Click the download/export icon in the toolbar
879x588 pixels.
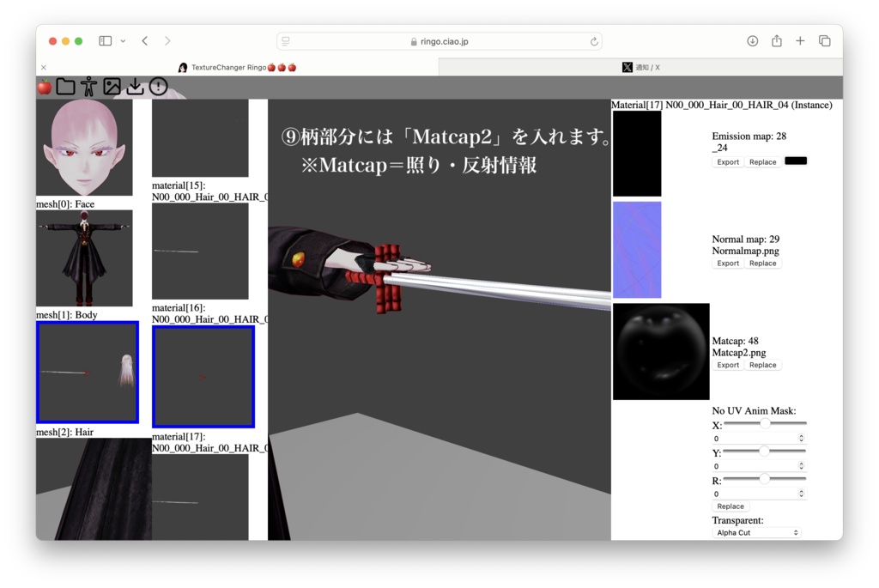click(x=134, y=86)
